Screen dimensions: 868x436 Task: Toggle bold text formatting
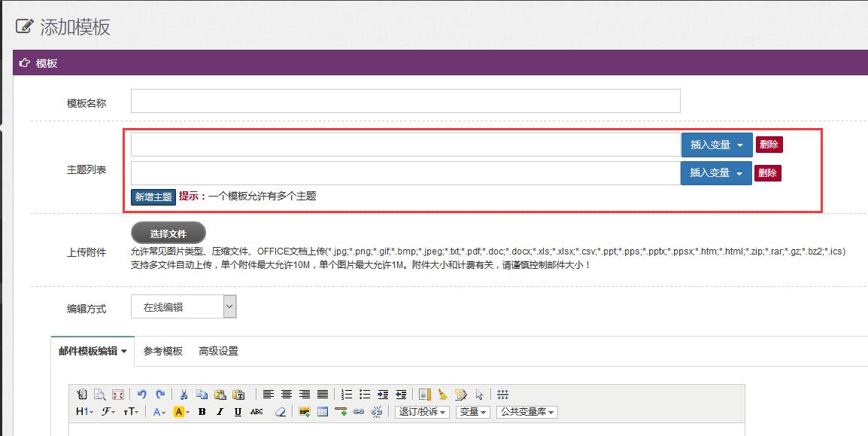pyautogui.click(x=202, y=412)
